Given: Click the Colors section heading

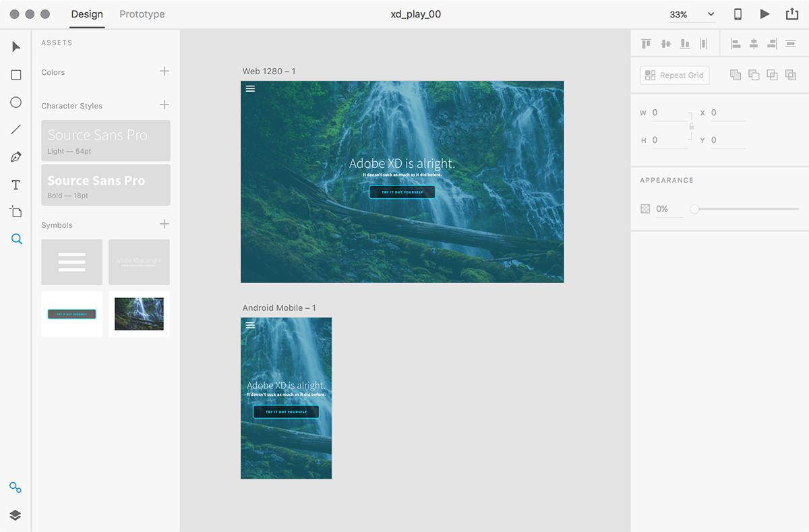Looking at the screenshot, I should pyautogui.click(x=53, y=72).
